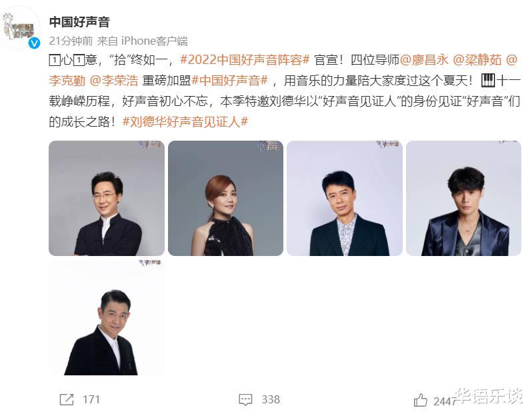
Task: Click the #中国好声音# hashtag
Action: (230, 81)
